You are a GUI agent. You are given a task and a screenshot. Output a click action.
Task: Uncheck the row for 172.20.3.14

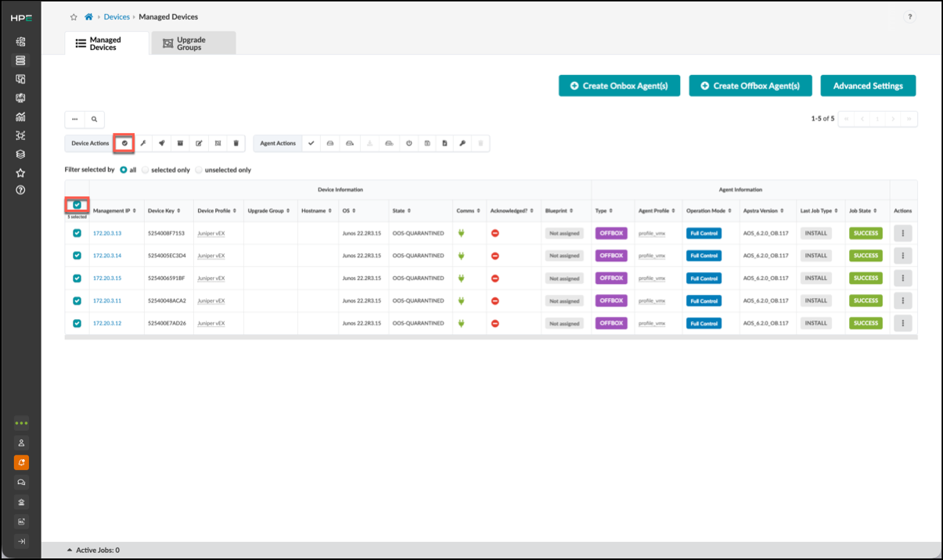pyautogui.click(x=77, y=256)
